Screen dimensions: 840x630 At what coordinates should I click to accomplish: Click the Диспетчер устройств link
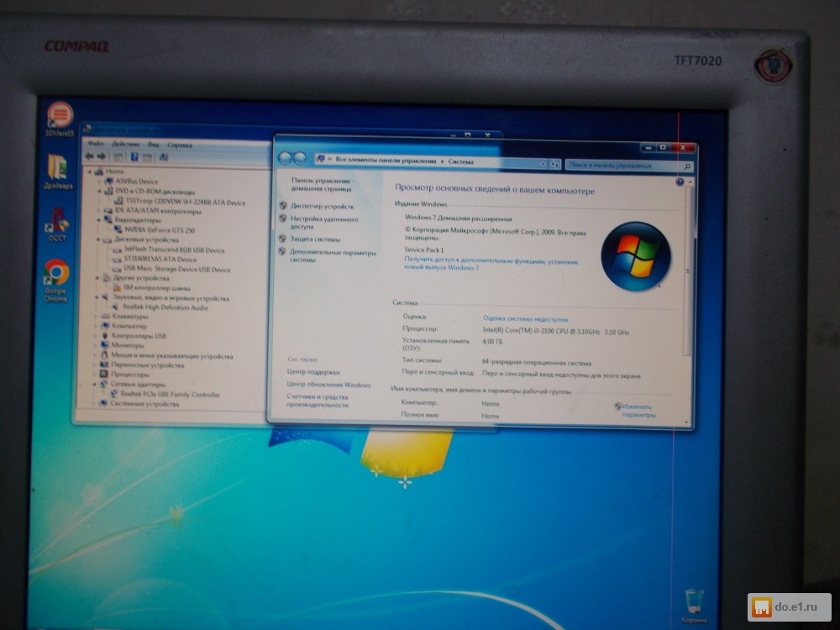322,206
